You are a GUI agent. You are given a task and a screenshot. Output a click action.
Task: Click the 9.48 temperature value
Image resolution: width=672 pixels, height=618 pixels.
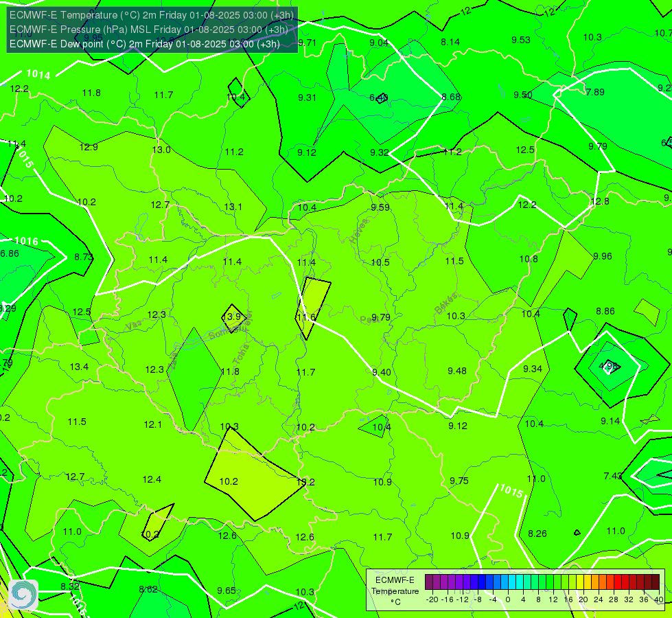tap(457, 371)
